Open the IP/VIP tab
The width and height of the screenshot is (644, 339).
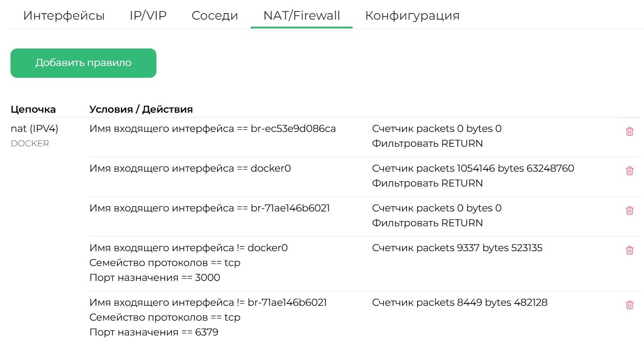[147, 15]
